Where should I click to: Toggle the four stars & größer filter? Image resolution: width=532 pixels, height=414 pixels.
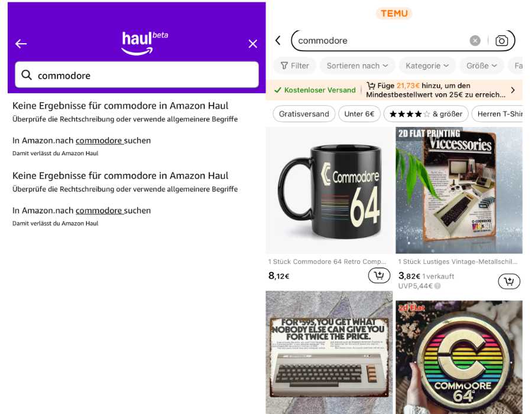426,114
